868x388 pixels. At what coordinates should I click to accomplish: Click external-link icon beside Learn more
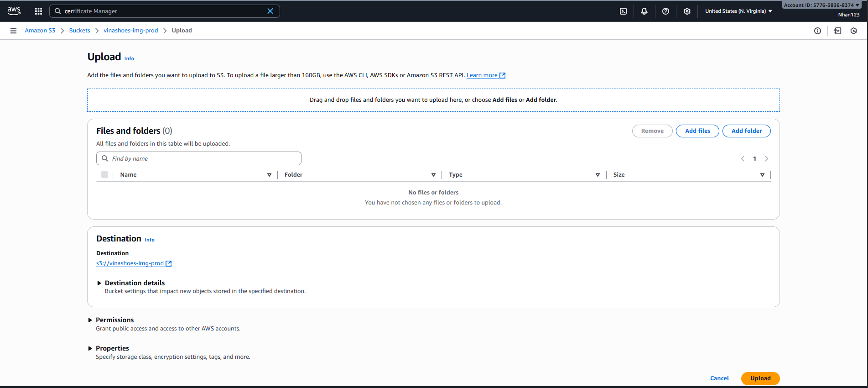(x=502, y=75)
